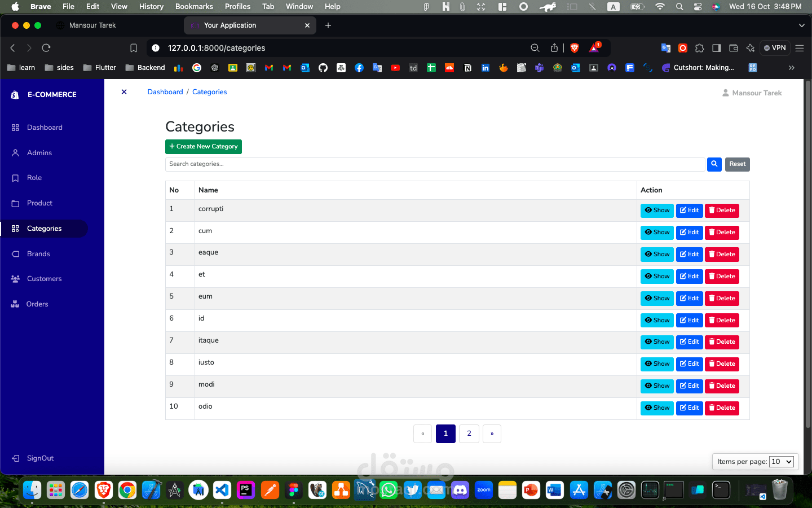Delete the et category
812x508 pixels.
(722, 277)
